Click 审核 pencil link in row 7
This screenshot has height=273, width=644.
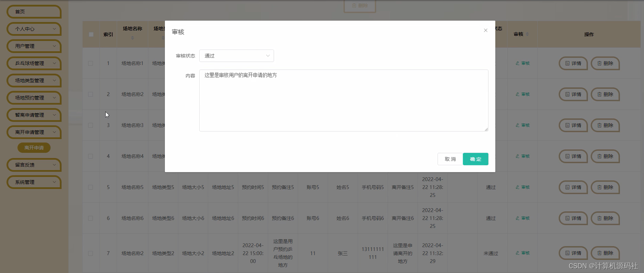(523, 253)
